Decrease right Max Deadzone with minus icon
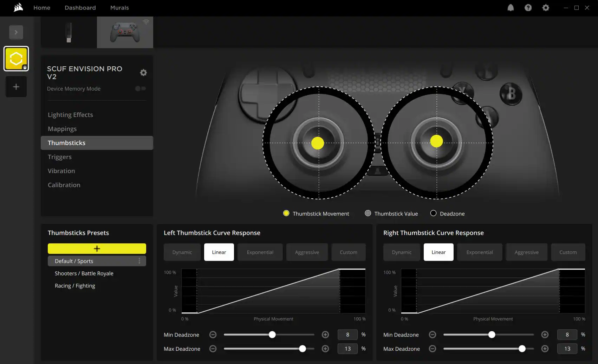598x364 pixels. pyautogui.click(x=433, y=349)
